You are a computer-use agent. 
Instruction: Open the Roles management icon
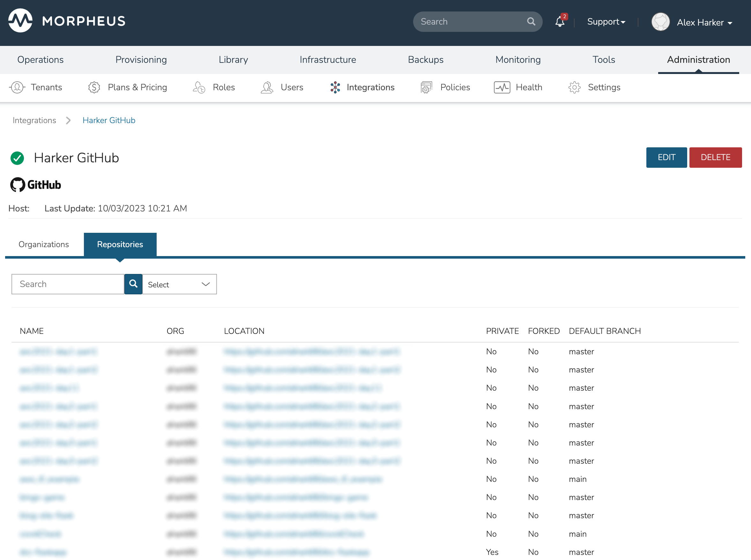tap(198, 87)
